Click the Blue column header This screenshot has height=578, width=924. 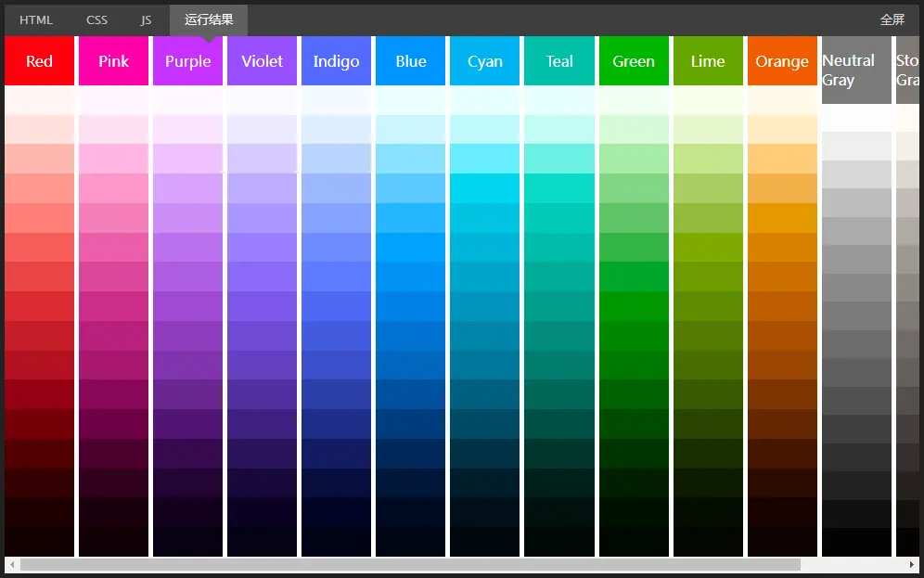click(x=410, y=61)
